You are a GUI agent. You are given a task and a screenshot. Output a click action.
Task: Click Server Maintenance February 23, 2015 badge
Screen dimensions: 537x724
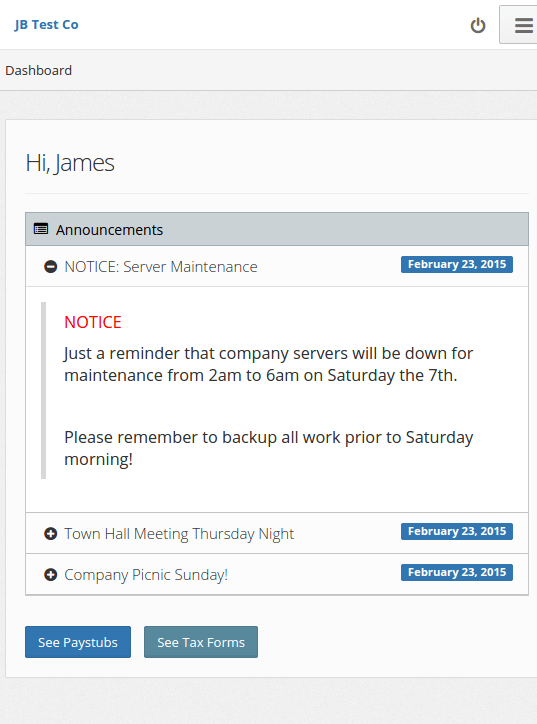[x=457, y=265]
